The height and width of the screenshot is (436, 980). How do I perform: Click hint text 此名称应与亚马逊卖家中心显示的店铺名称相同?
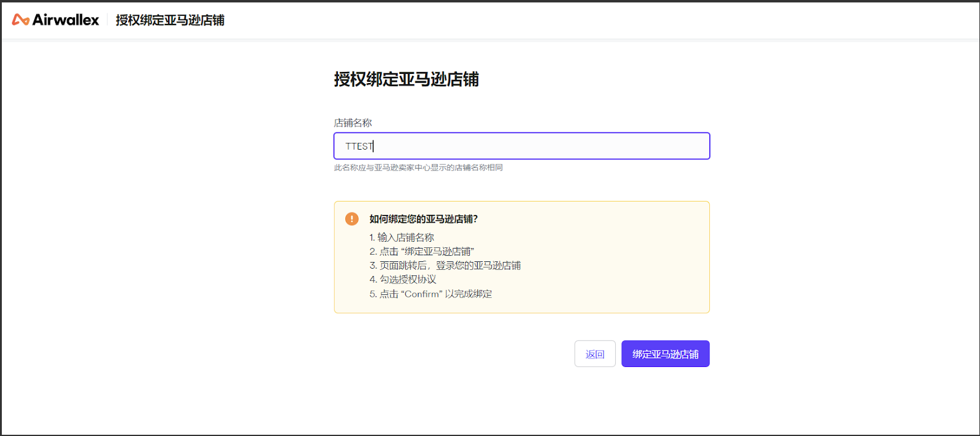419,167
